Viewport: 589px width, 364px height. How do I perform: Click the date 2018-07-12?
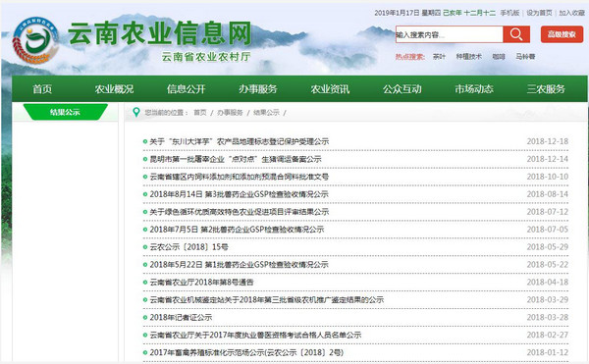(x=548, y=212)
